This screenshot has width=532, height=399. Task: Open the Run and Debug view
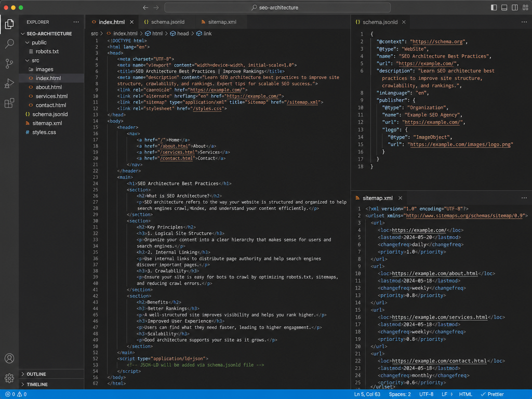point(9,83)
